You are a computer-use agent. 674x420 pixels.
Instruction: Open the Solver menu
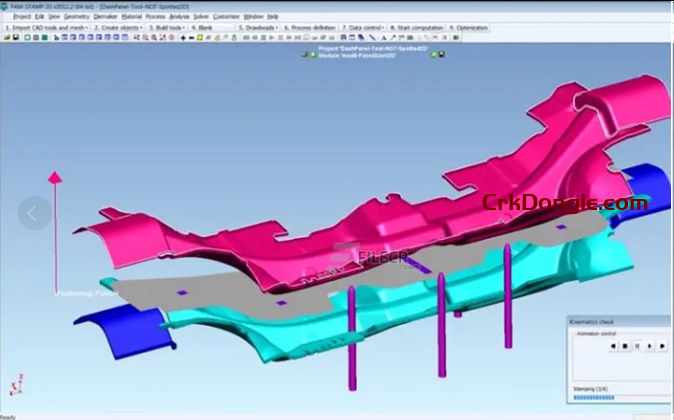[x=201, y=17]
